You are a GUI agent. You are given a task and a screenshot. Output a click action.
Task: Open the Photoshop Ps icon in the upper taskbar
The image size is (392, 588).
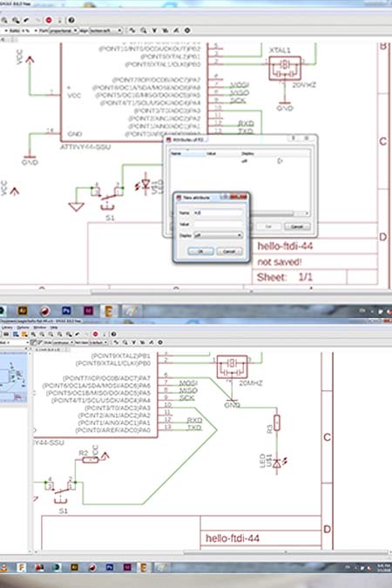coord(66,311)
